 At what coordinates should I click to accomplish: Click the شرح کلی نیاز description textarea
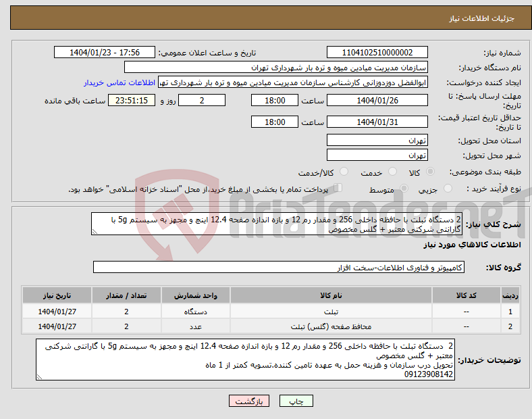tap(277, 224)
